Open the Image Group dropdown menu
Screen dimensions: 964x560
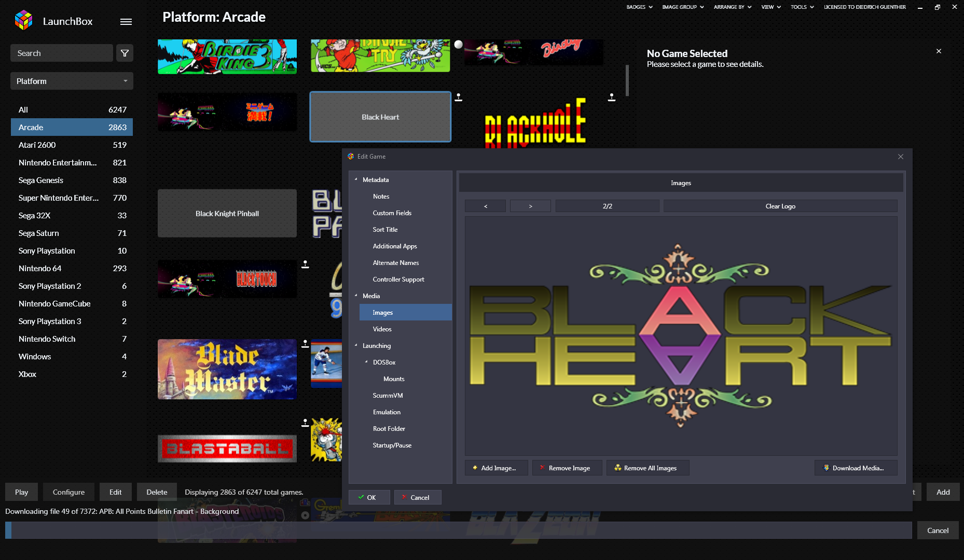point(683,7)
